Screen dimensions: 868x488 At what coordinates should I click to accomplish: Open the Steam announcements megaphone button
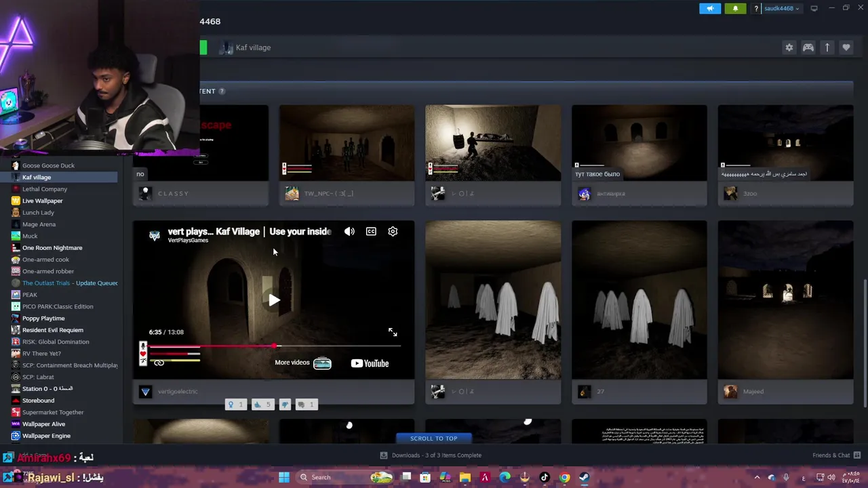click(x=710, y=8)
